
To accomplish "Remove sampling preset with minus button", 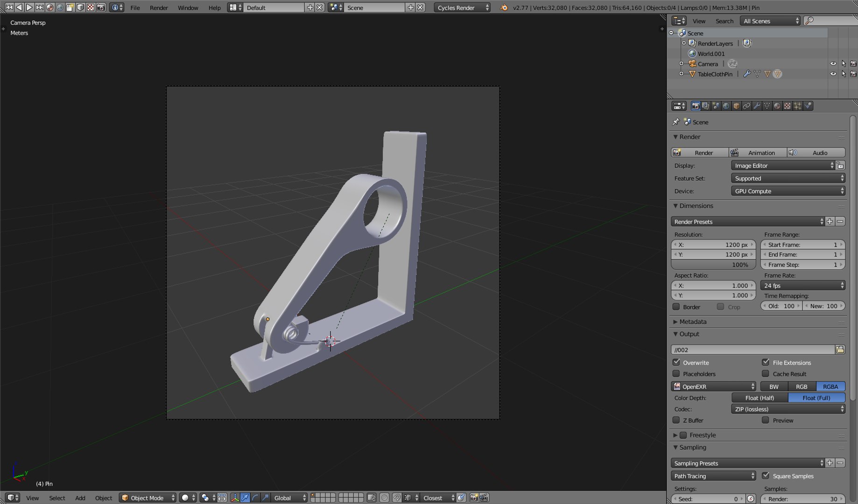I will point(840,463).
